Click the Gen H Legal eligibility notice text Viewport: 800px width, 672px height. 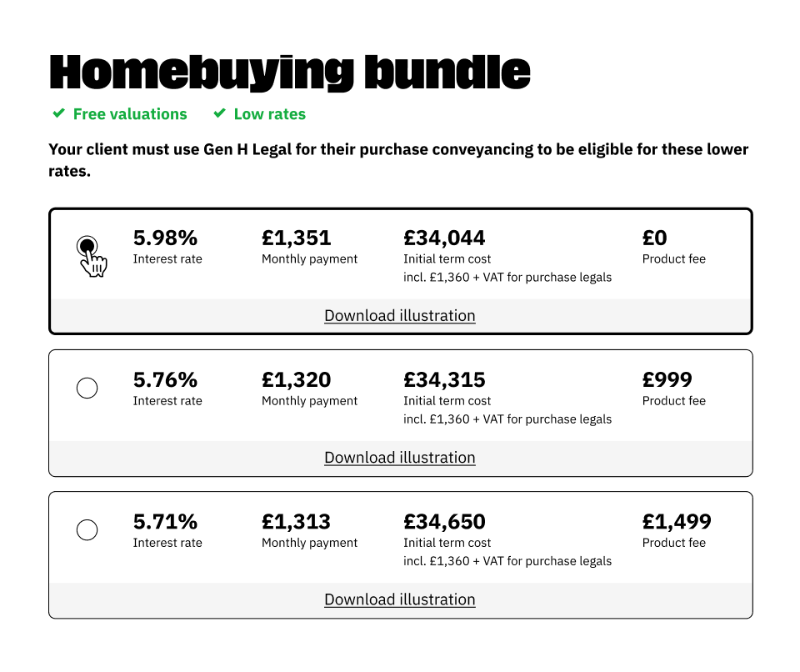[x=398, y=160]
